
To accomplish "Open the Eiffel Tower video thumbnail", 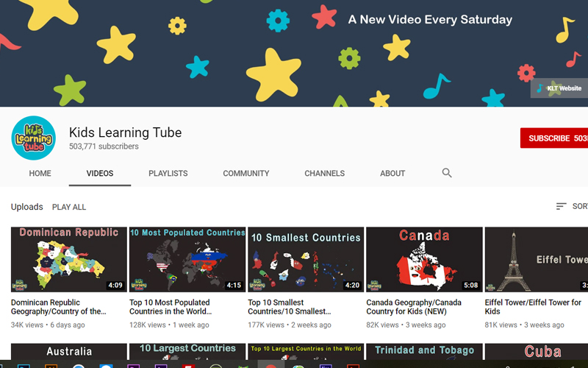I will (537, 259).
